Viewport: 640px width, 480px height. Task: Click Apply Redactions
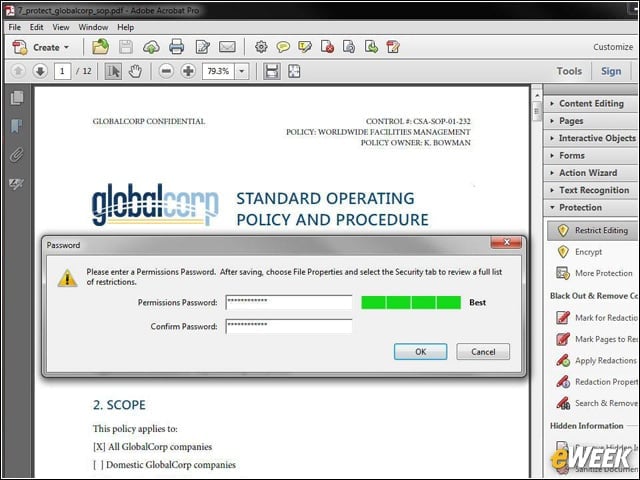[x=597, y=360]
